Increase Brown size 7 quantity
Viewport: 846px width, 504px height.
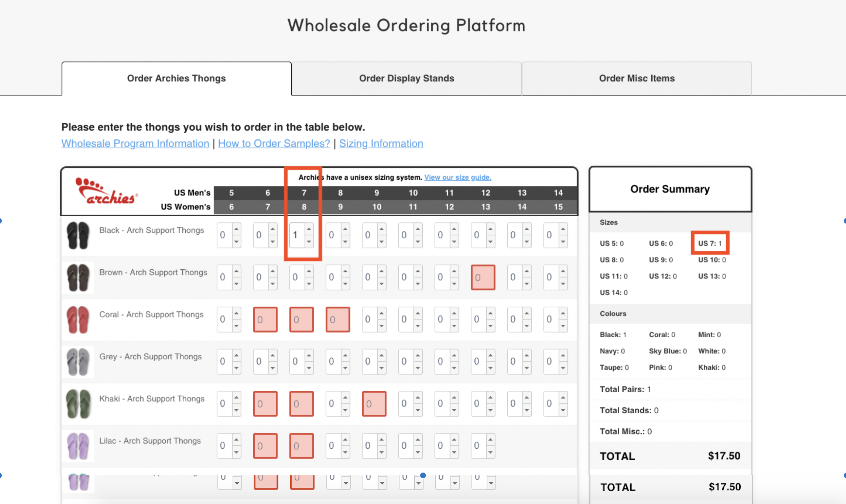click(309, 271)
